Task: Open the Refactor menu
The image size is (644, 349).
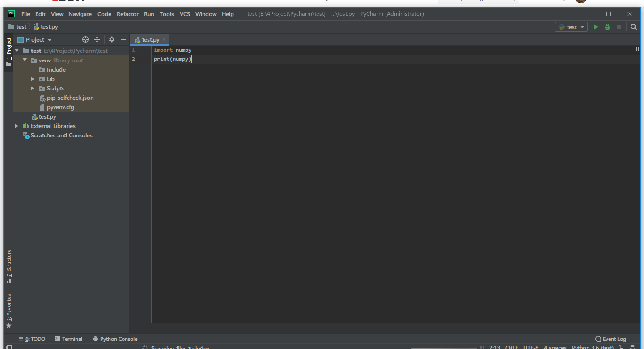Action: (127, 14)
